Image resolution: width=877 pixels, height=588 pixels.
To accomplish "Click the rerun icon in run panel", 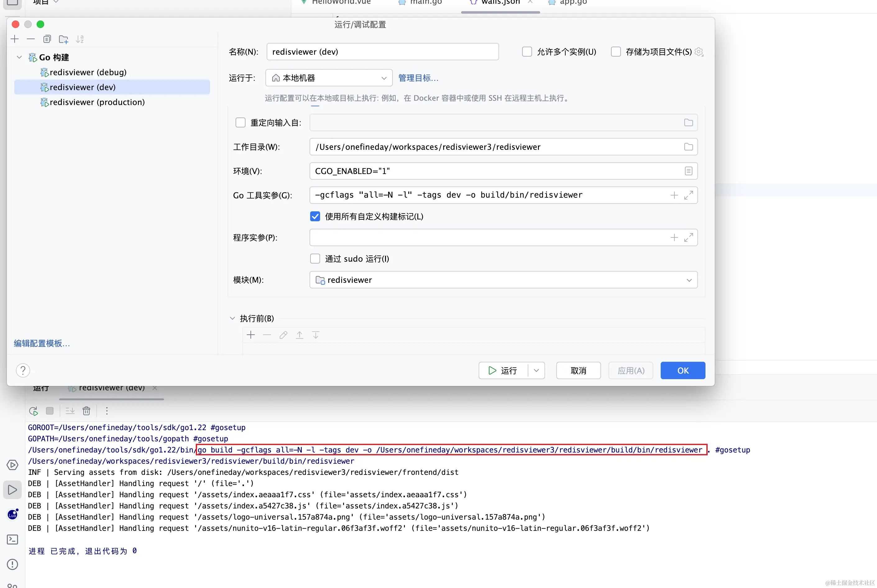I will click(33, 411).
